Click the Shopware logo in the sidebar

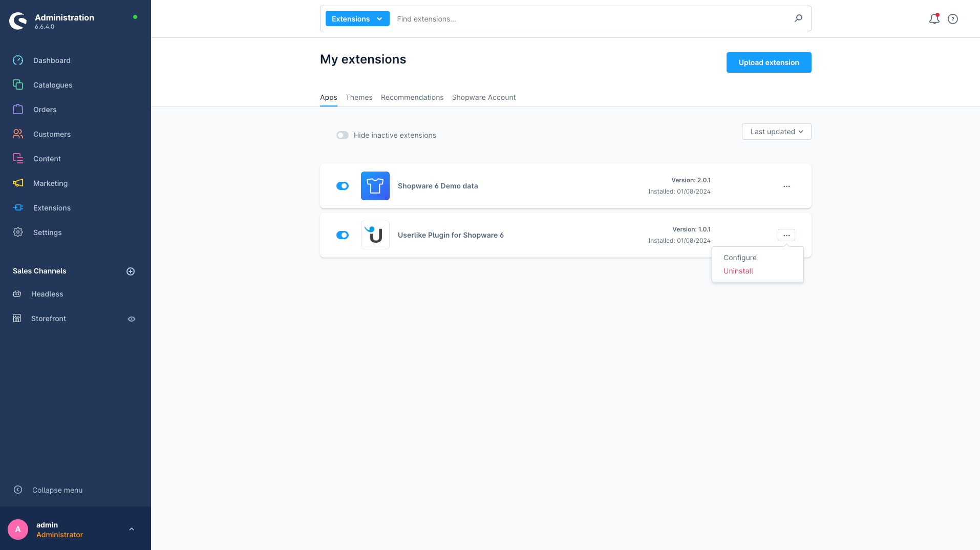click(18, 21)
